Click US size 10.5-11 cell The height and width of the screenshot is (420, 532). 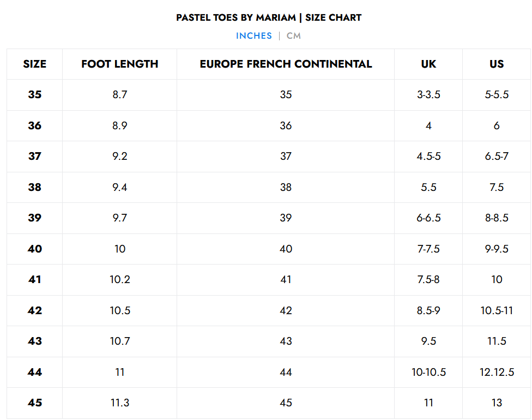497,310
